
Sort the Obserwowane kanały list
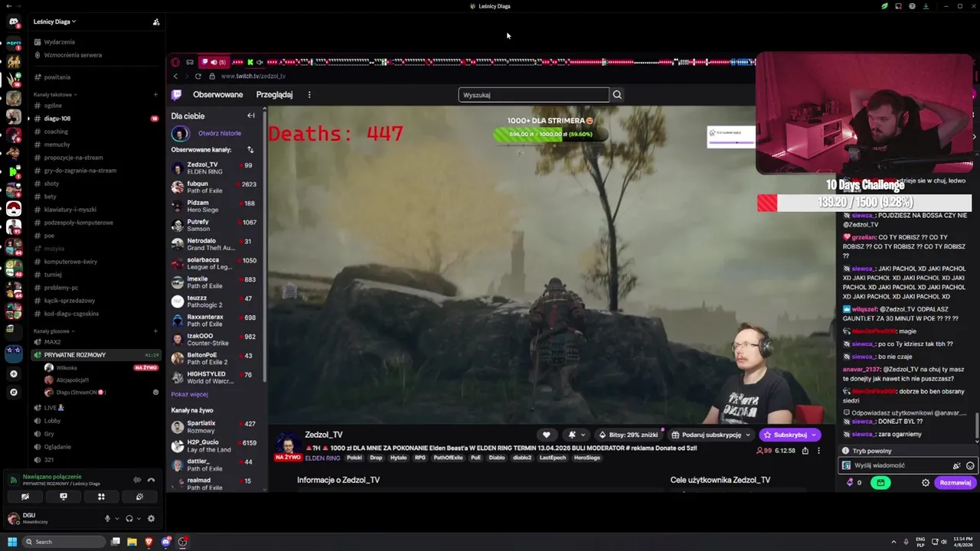coord(250,149)
